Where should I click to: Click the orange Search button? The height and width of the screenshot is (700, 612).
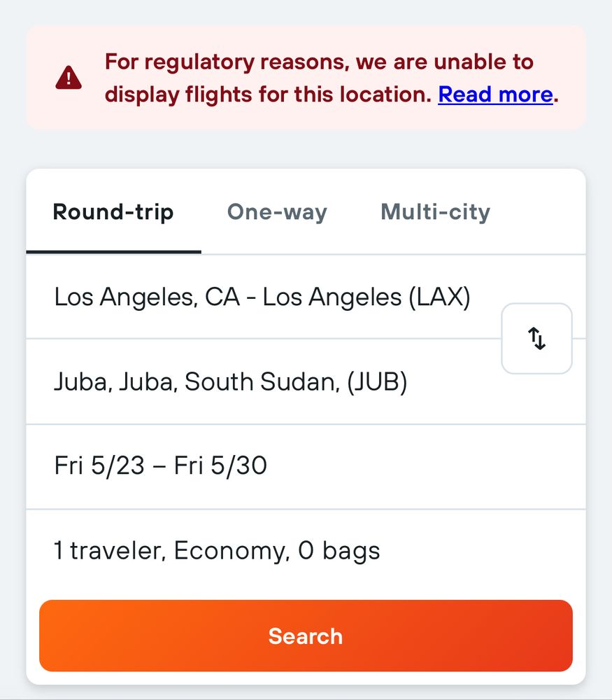306,636
